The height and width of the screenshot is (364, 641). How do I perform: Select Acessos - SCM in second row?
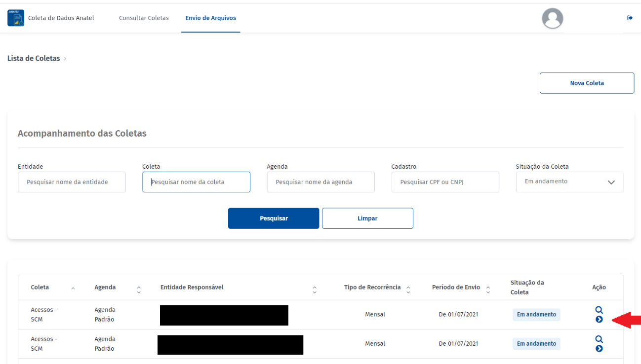[x=44, y=344]
